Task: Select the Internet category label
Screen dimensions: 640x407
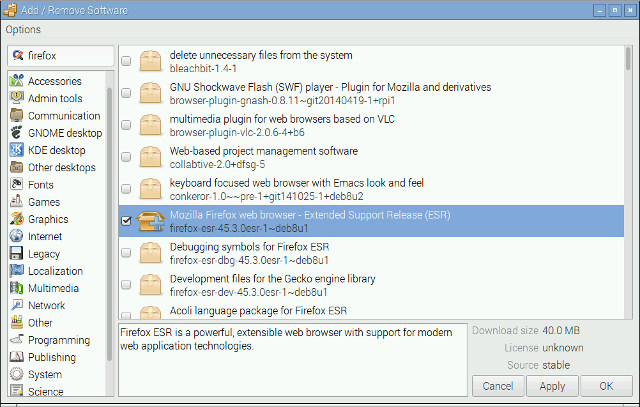Action: click(45, 236)
